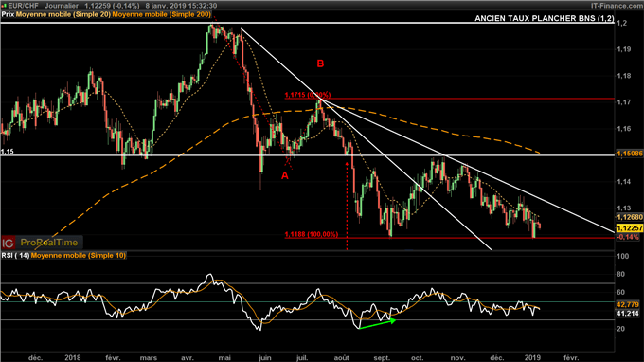This screenshot has height=362, width=644.
Task: Open Moyenne mobile (Simple 200) indicator settings
Action: point(161,14)
